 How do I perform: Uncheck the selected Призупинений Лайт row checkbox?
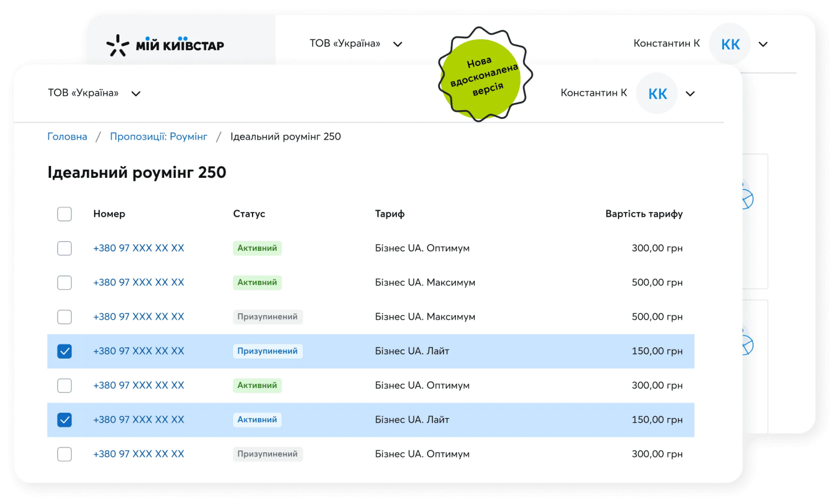point(65,351)
